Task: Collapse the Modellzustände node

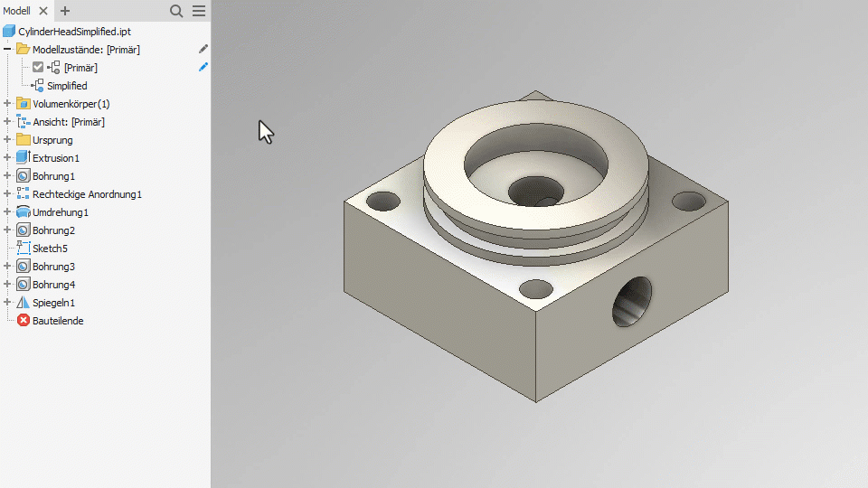Action: click(7, 49)
